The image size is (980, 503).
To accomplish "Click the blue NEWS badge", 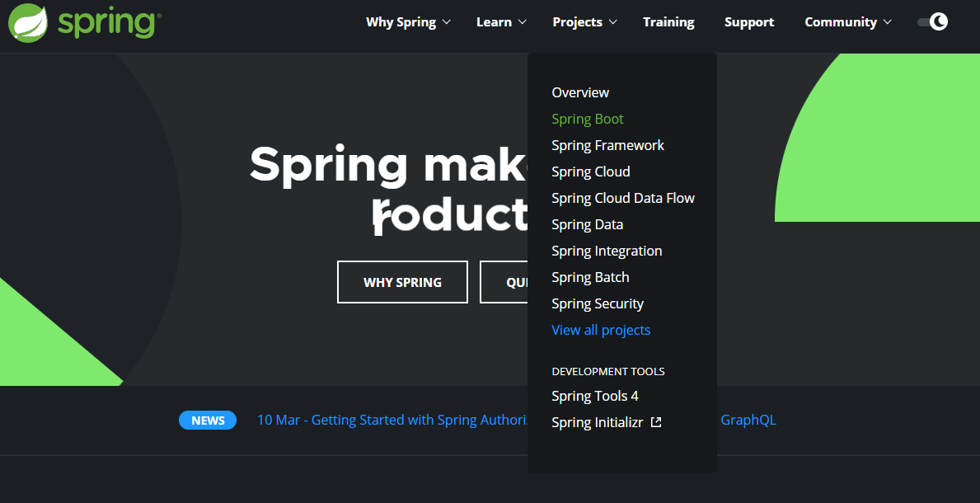I will [208, 421].
